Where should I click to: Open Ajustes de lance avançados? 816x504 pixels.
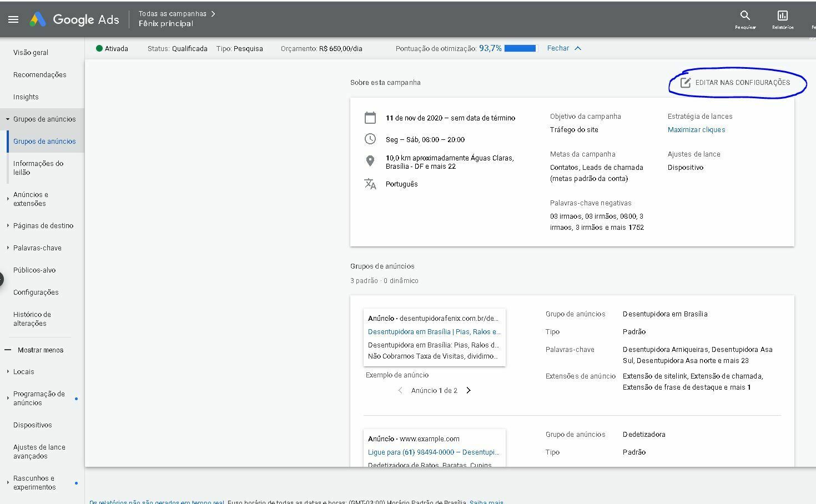tap(39, 451)
